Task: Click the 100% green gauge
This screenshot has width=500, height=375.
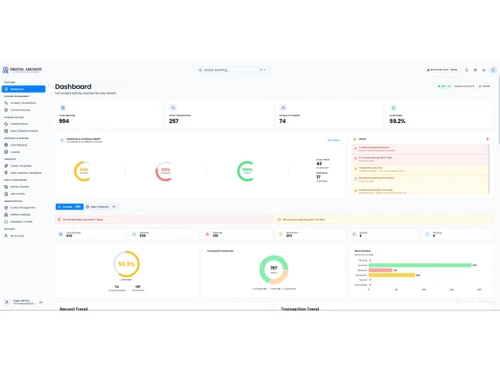Action: click(x=246, y=171)
